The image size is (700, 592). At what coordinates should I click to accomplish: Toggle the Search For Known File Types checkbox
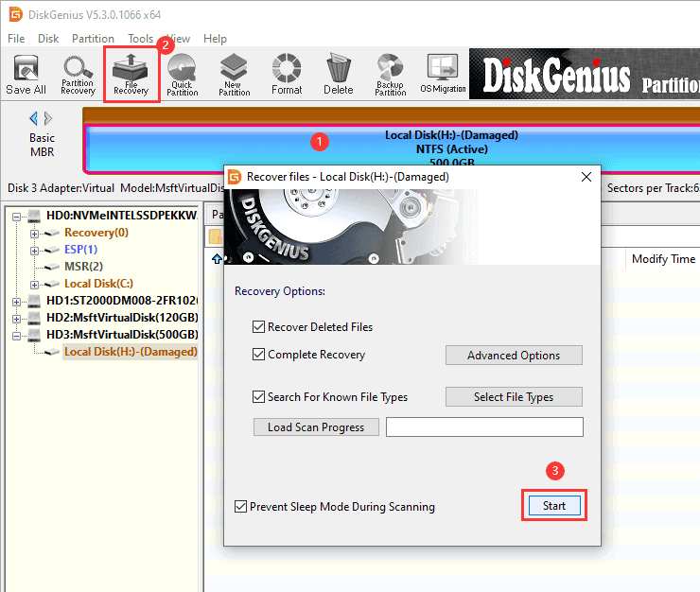point(259,397)
